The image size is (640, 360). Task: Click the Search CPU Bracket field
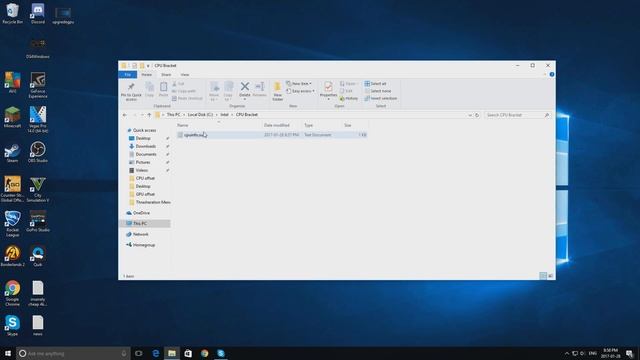[x=517, y=115]
